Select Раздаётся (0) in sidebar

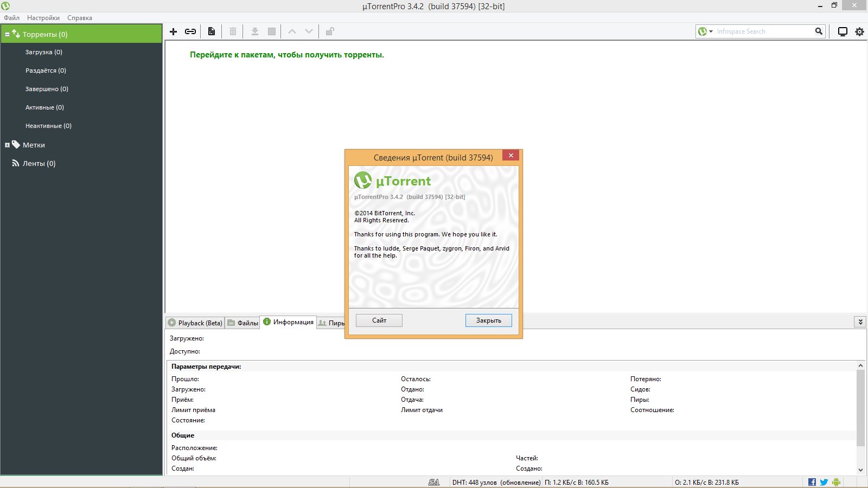pyautogui.click(x=46, y=70)
